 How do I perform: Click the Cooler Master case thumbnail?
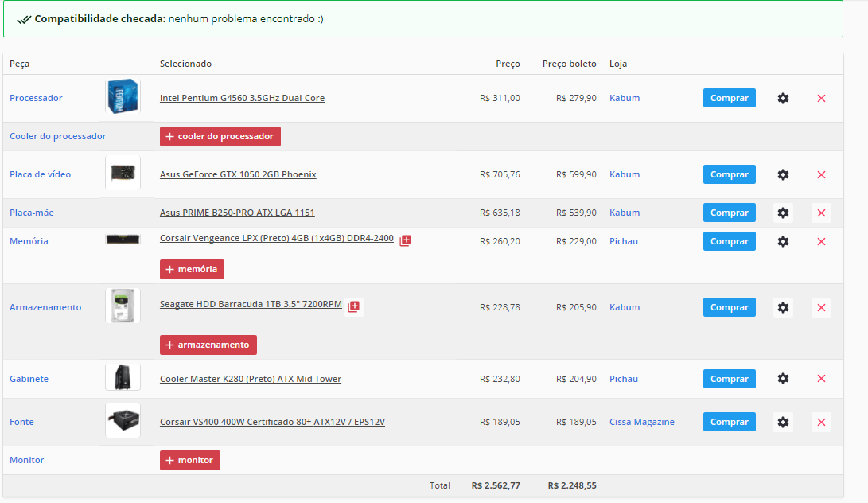pyautogui.click(x=123, y=377)
